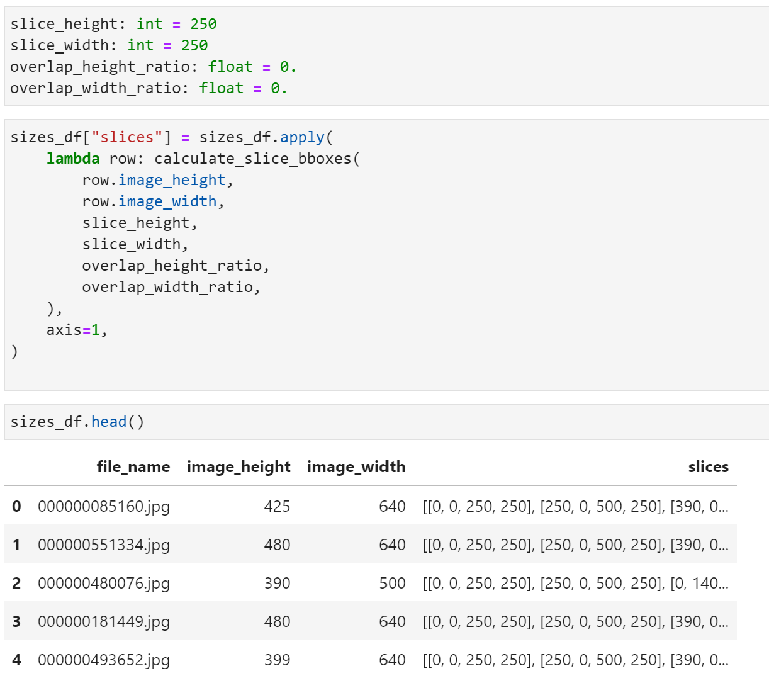This screenshot has width=769, height=700.
Task: Select the cell 000000480076.jpg
Action: click(x=104, y=583)
